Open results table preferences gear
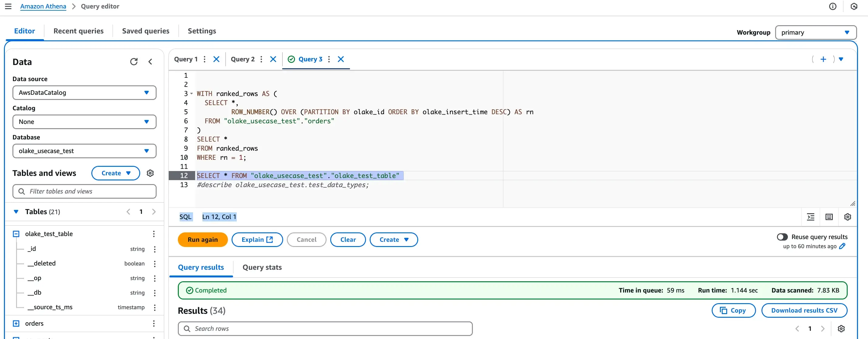This screenshot has width=868, height=339. [x=841, y=329]
